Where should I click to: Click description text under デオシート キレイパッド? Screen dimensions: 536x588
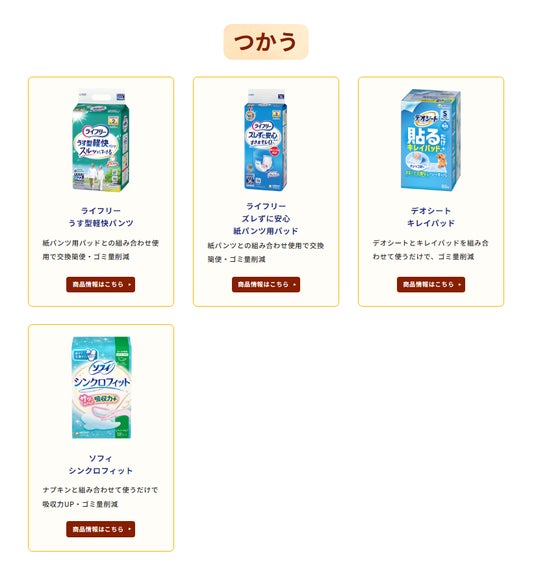click(x=431, y=250)
